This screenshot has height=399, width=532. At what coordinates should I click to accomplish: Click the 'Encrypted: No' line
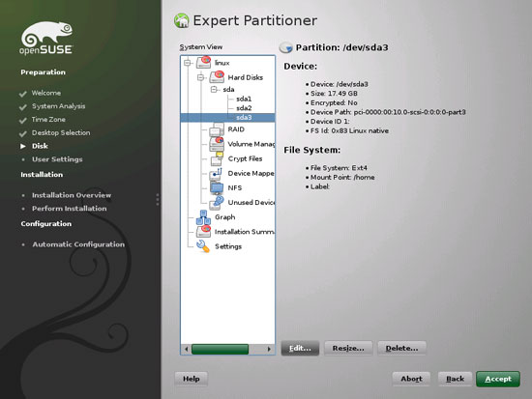tap(334, 102)
